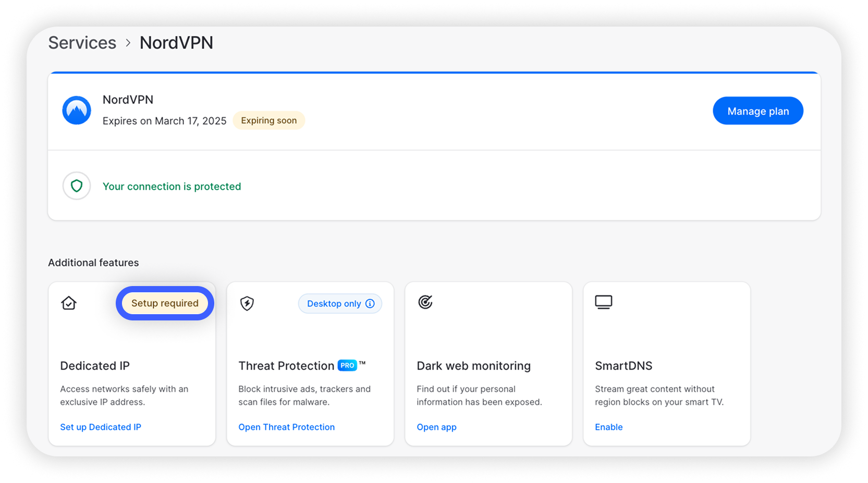The width and height of the screenshot is (868, 483).
Task: Click the info icon beside Desktop only
Action: click(x=370, y=303)
